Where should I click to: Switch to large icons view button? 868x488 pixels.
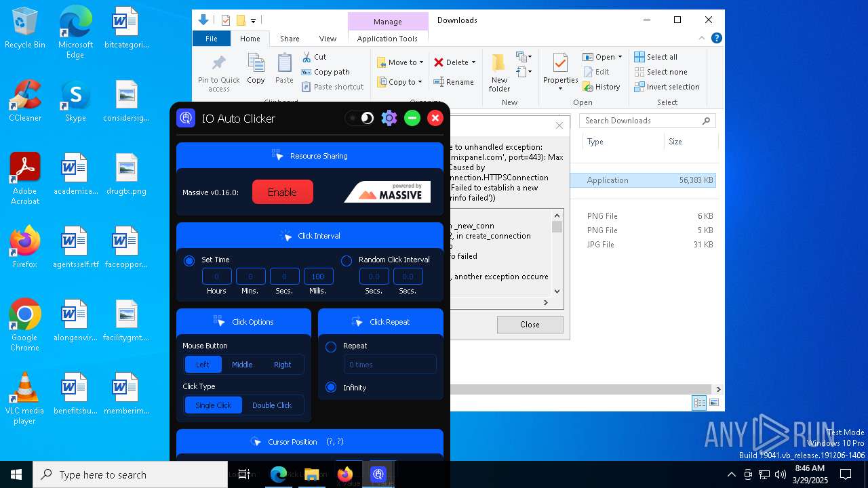point(713,403)
